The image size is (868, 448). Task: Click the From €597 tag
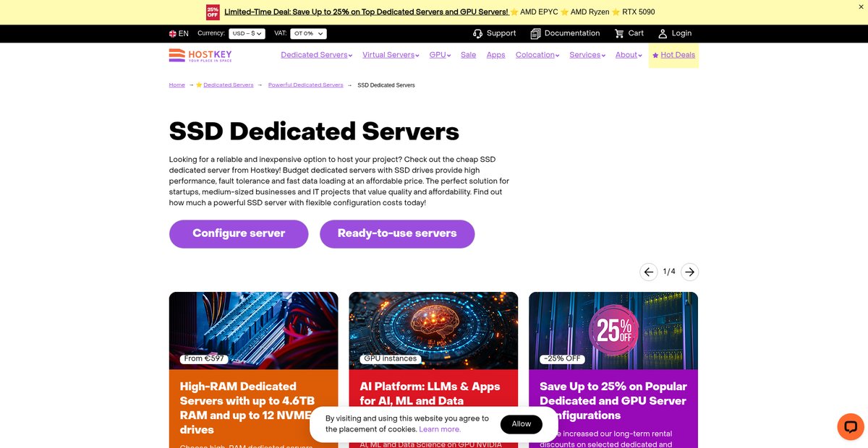(x=205, y=358)
